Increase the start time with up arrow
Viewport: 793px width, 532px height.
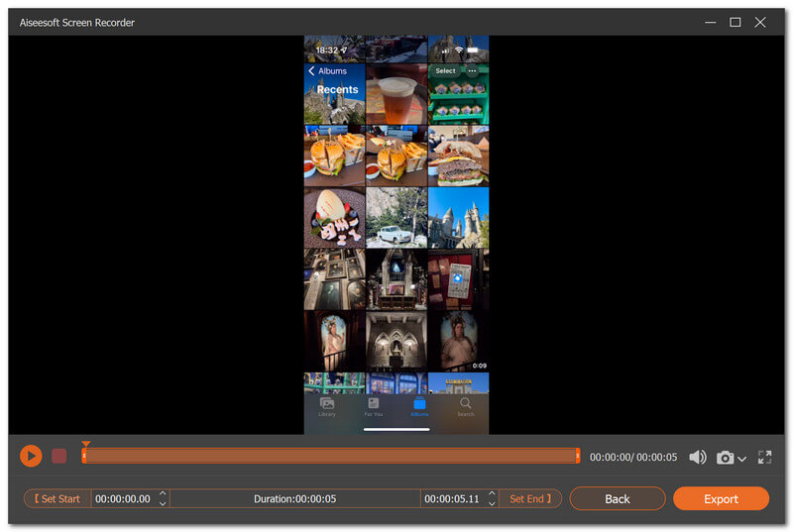pyautogui.click(x=163, y=493)
